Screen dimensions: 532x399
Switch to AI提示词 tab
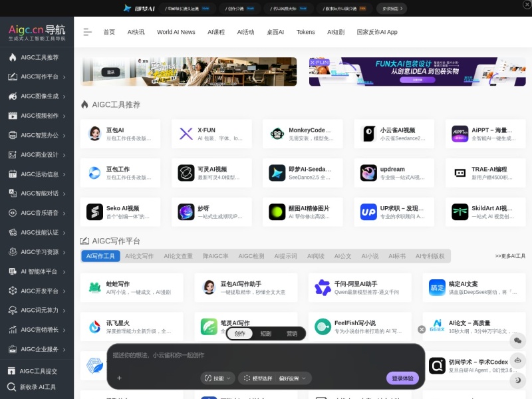[x=285, y=256]
